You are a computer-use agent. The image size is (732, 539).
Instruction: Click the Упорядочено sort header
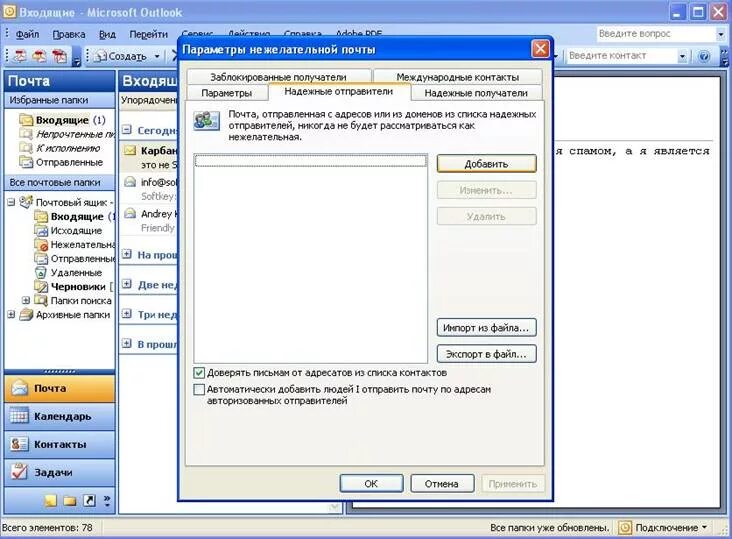pos(149,100)
